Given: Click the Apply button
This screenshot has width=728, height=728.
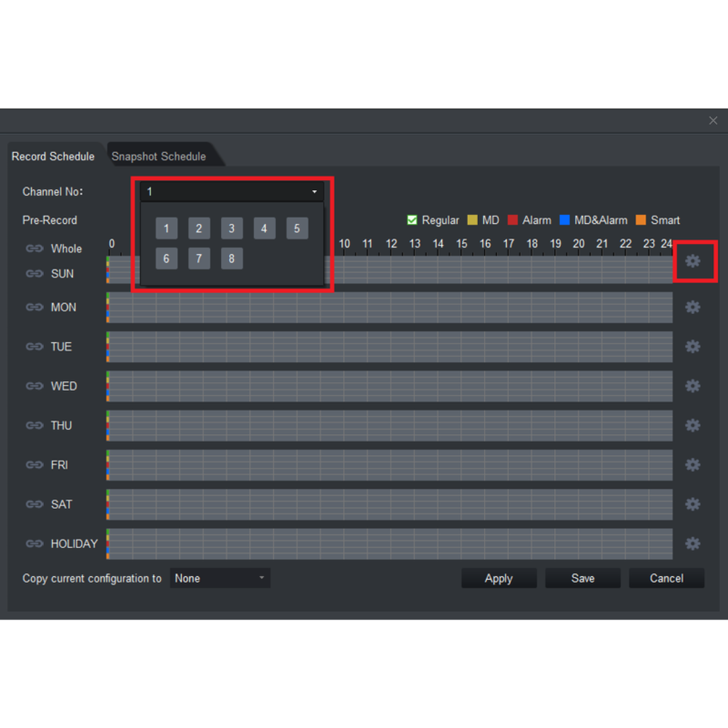Looking at the screenshot, I should pos(499,578).
